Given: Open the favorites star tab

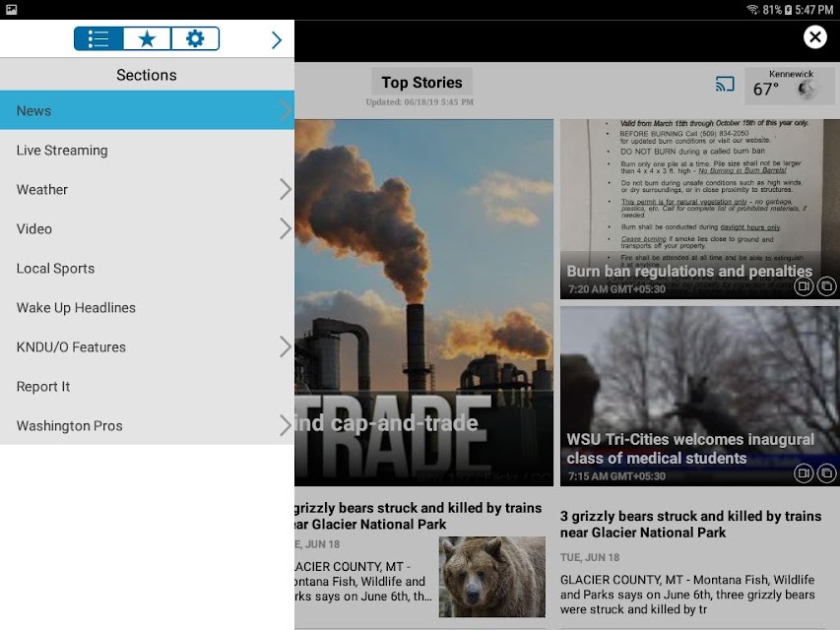Looking at the screenshot, I should pos(147,38).
